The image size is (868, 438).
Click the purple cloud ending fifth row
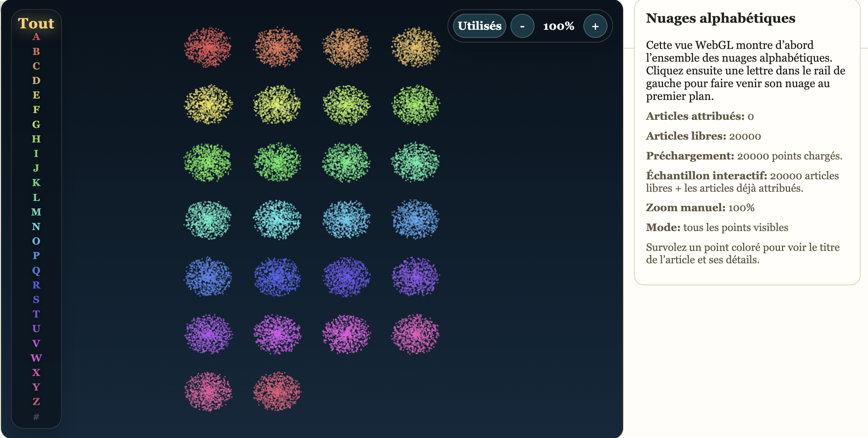pos(416,277)
